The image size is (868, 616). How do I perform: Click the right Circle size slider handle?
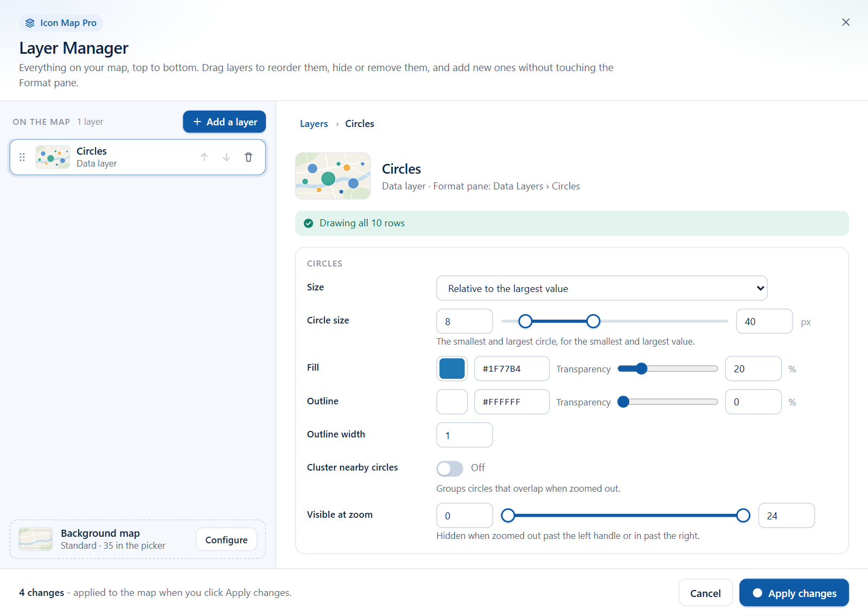pyautogui.click(x=593, y=321)
